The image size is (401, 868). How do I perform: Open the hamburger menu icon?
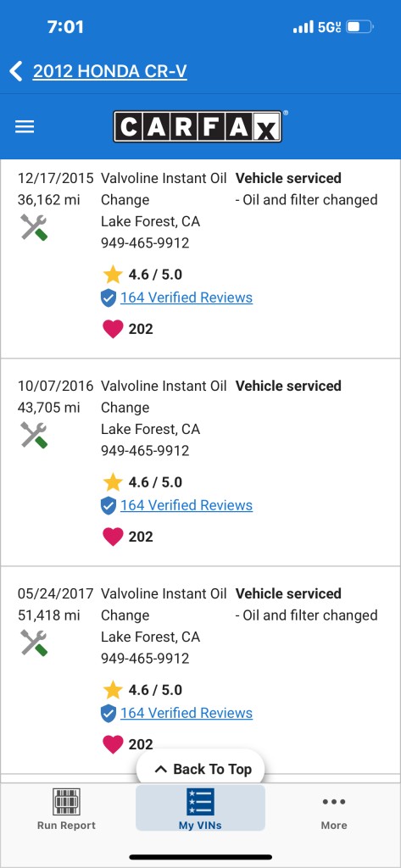pos(25,127)
